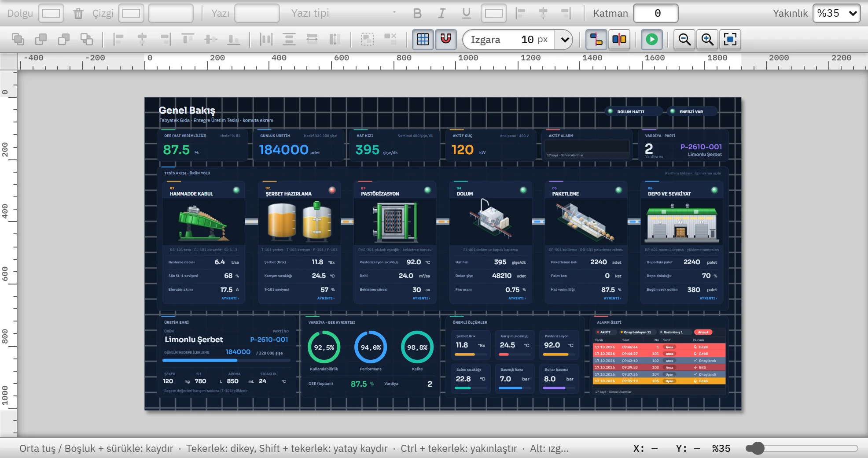The width and height of the screenshot is (868, 458).
Task: Click the Izgara grid size value field
Action: (x=527, y=40)
